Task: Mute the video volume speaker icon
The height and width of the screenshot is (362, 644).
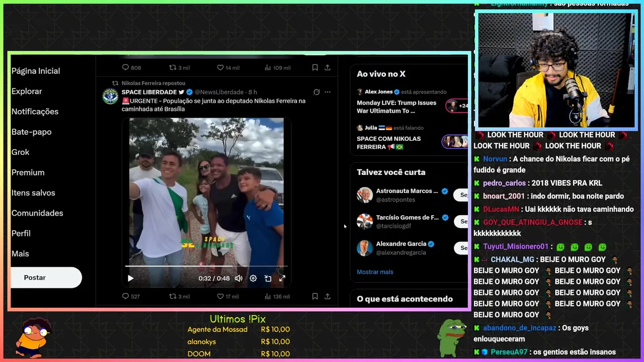Action: click(x=238, y=278)
